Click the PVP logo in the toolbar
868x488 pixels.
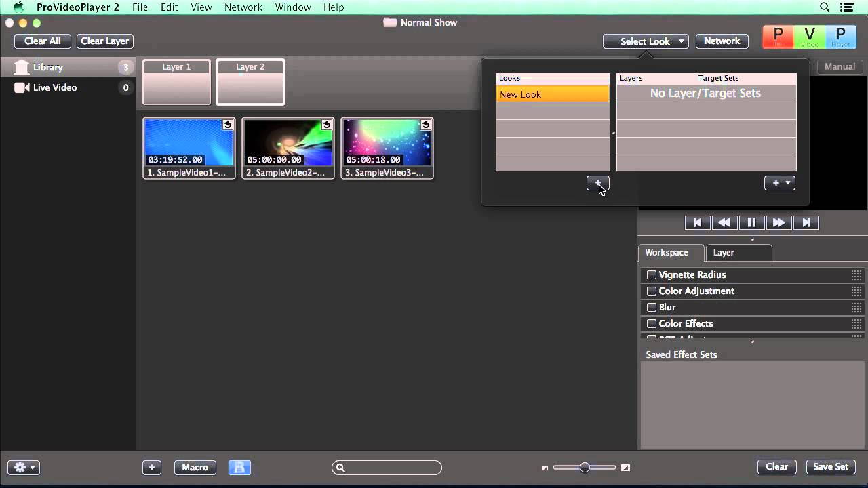pos(809,37)
